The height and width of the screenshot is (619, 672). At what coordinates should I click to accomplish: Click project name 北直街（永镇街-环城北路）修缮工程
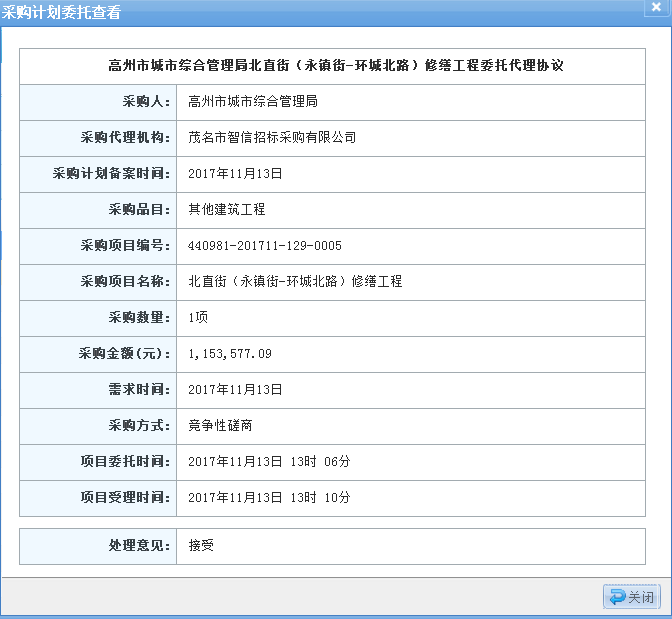[x=295, y=282]
